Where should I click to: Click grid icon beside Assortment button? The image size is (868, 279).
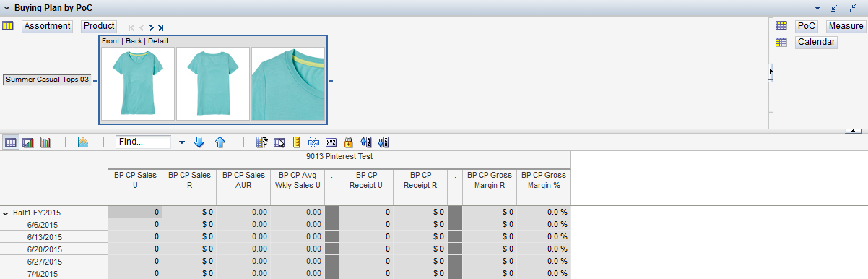pos(8,26)
